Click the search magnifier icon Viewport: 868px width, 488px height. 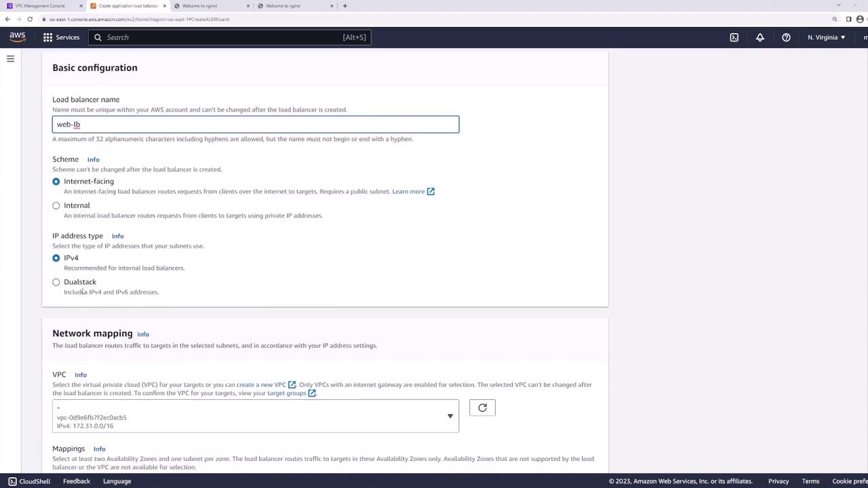(x=98, y=37)
